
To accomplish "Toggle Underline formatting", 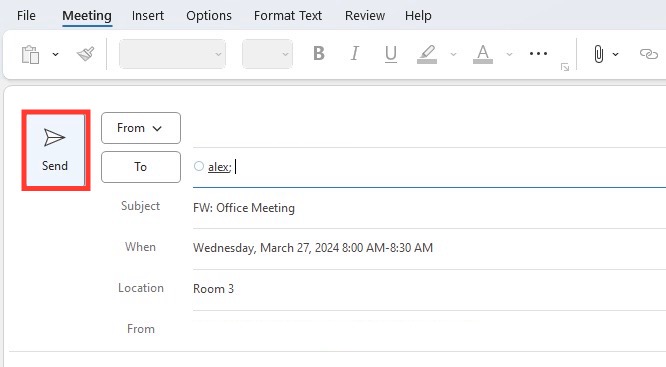I will click(390, 54).
